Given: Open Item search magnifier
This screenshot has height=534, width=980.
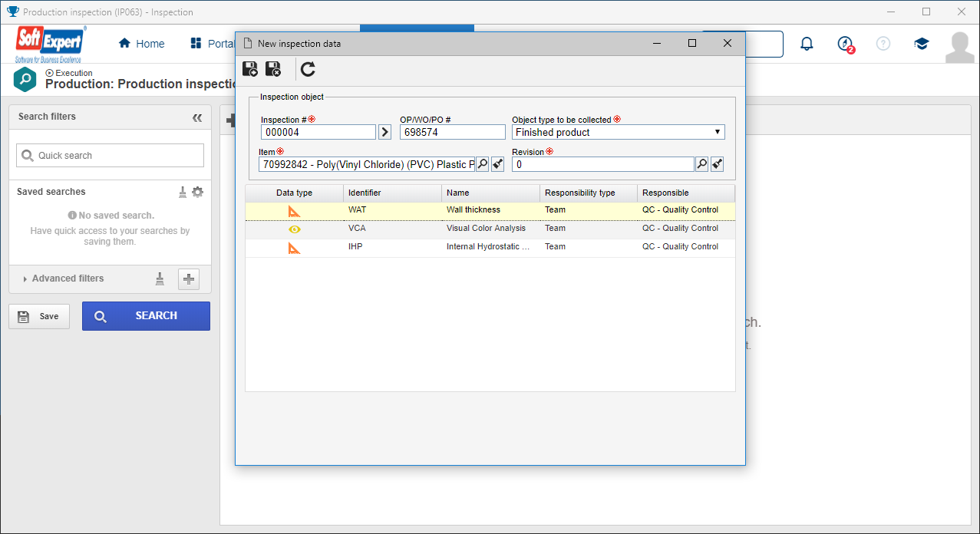Looking at the screenshot, I should 482,164.
